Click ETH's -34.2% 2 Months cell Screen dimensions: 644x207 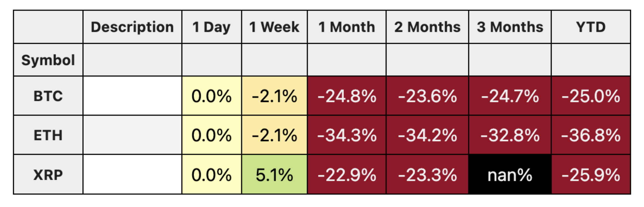pos(427,135)
